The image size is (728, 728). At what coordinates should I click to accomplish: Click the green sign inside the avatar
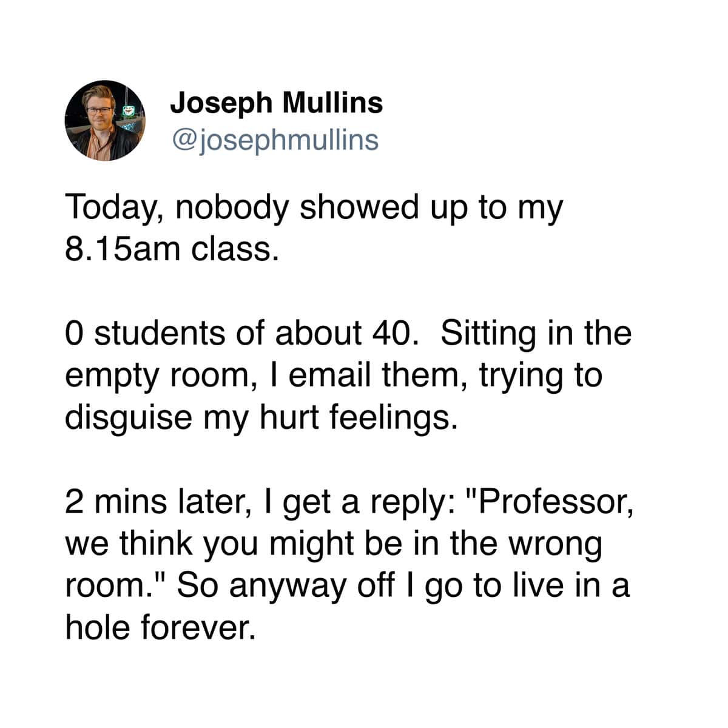coord(127,111)
